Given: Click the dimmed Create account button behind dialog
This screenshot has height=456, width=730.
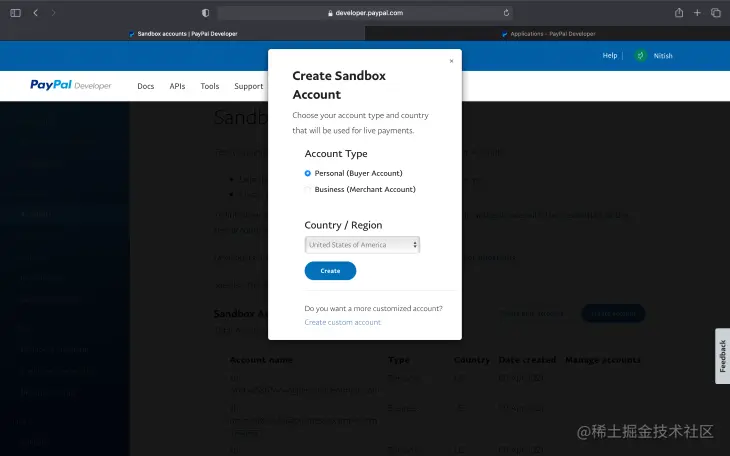Looking at the screenshot, I should [613, 313].
